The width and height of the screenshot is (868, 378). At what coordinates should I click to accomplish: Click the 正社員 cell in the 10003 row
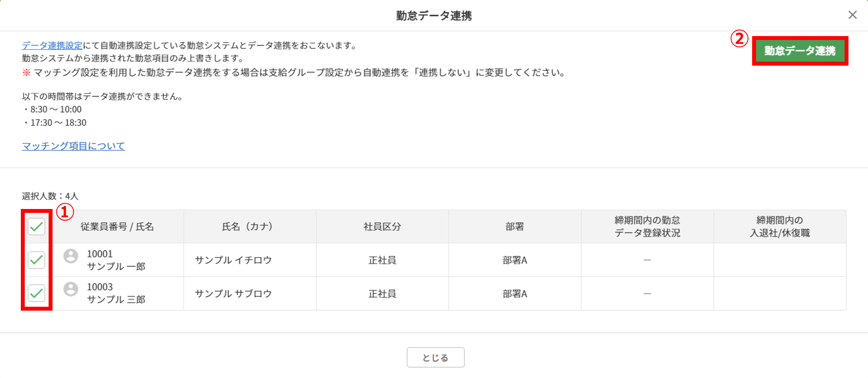(x=382, y=293)
